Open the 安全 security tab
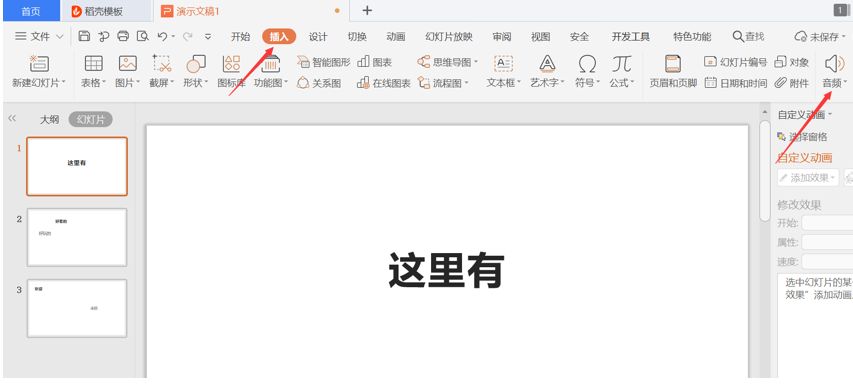The image size is (853, 387). tap(579, 36)
